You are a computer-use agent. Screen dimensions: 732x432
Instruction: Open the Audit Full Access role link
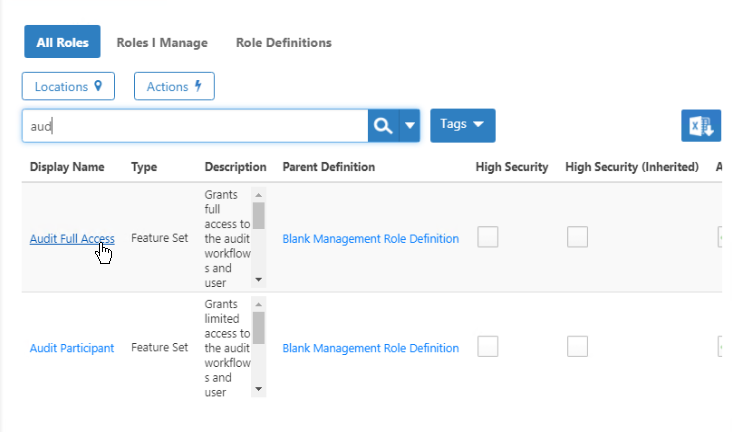72,239
